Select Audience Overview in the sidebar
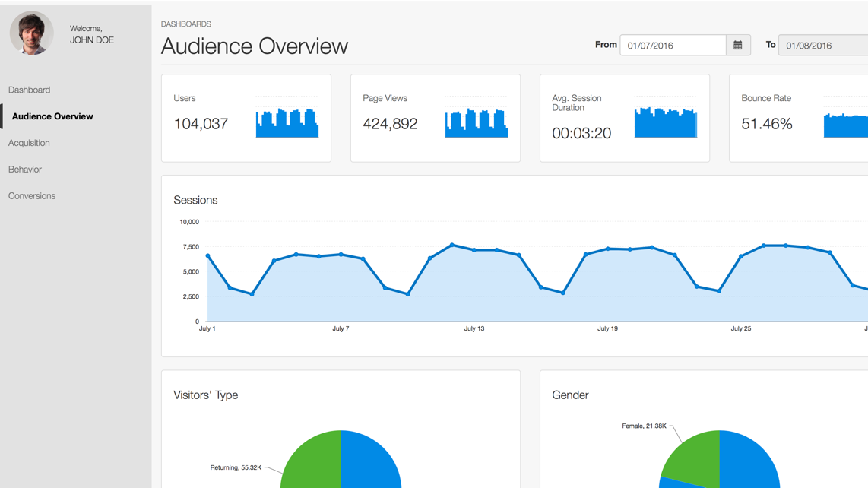The image size is (868, 488). point(52,116)
